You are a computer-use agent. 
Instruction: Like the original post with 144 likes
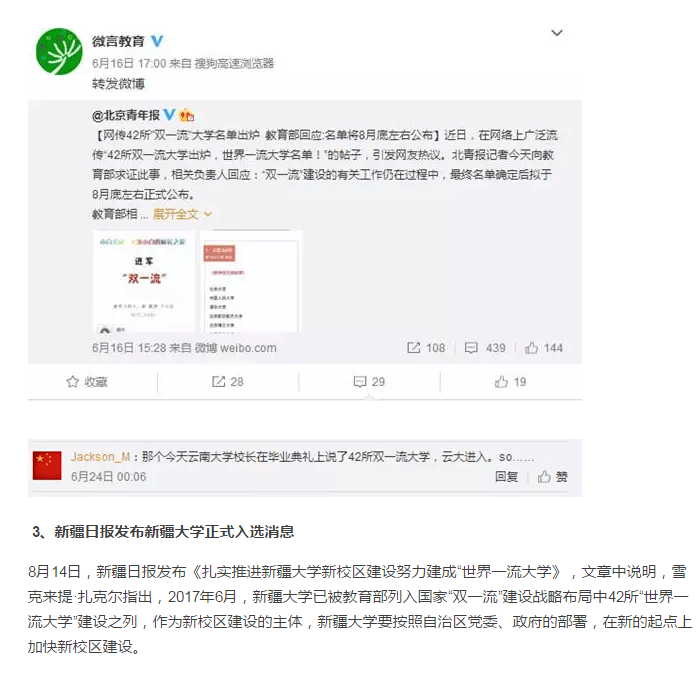[x=544, y=348]
